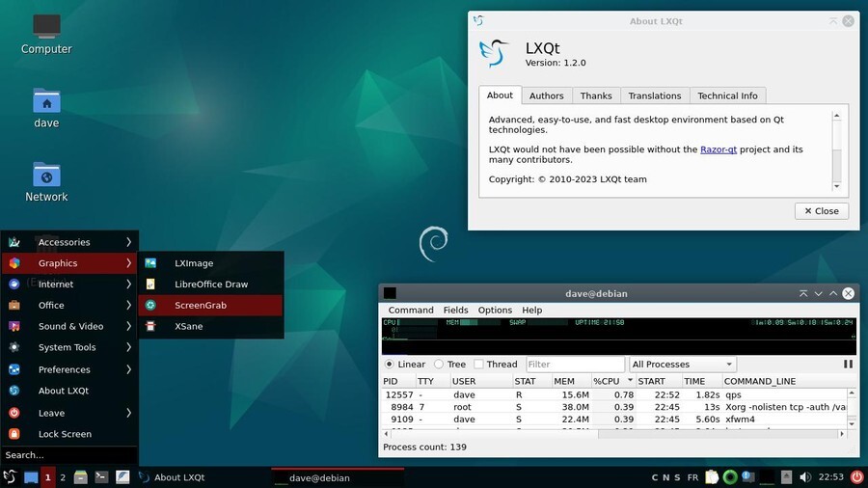Viewport: 868px width, 488px height.
Task: Launch the FeatherPad text editor from the panel
Action: click(122, 477)
